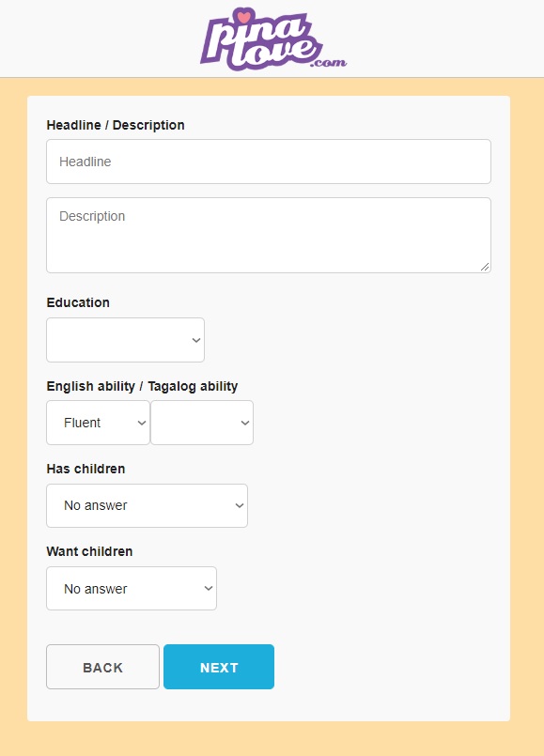This screenshot has height=756, width=544.
Task: Open the English ability Fluent dropdown
Action: 98,423
